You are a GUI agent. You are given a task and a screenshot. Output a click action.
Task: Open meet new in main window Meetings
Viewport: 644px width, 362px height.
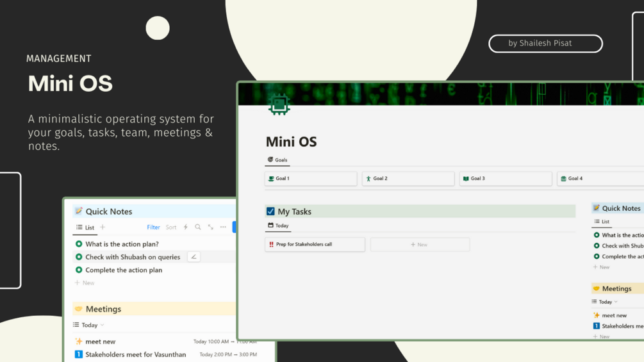[x=614, y=316]
